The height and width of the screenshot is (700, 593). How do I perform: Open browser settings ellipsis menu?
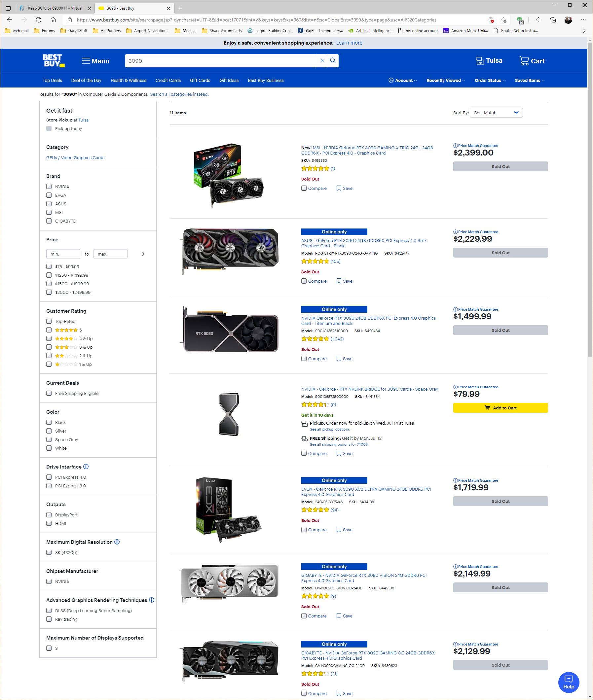click(x=583, y=20)
